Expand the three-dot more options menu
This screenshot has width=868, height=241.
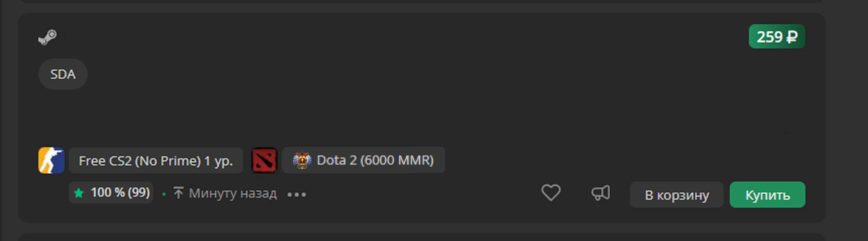tap(297, 194)
